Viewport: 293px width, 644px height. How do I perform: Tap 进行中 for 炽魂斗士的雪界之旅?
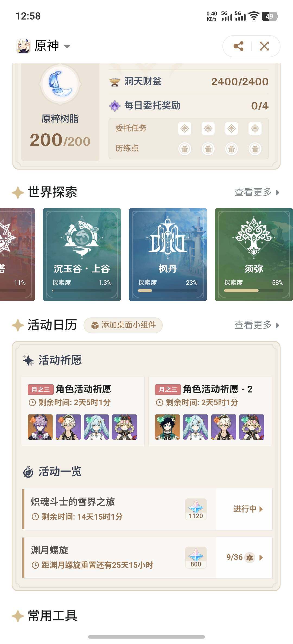tap(248, 509)
